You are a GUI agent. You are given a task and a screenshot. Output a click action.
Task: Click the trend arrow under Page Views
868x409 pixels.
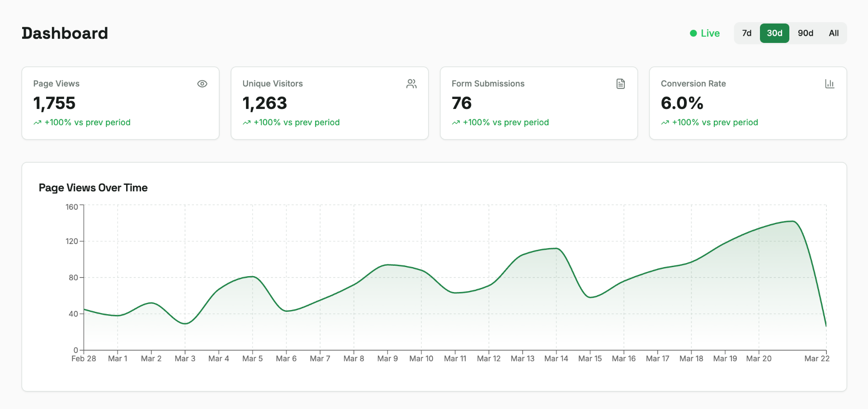point(37,122)
